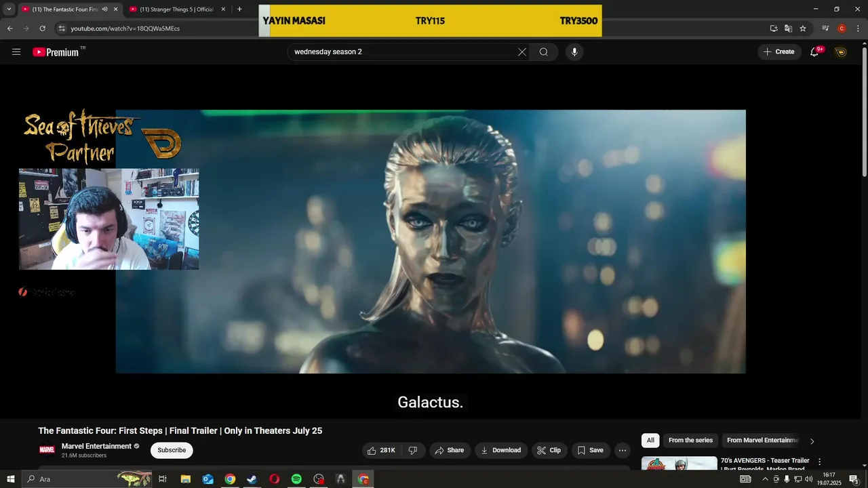Open Outlook from the taskbar
868x488 pixels.
pyautogui.click(x=208, y=479)
